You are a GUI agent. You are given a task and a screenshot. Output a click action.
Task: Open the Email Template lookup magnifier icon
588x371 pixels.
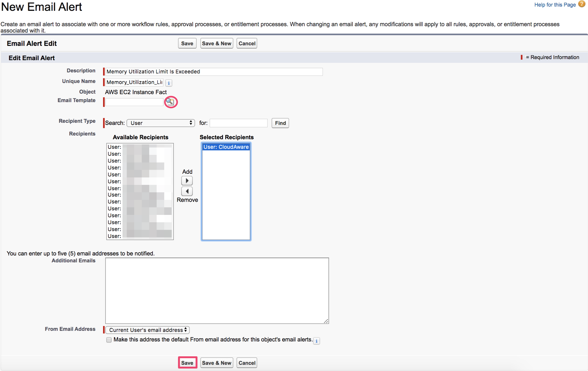(x=170, y=102)
